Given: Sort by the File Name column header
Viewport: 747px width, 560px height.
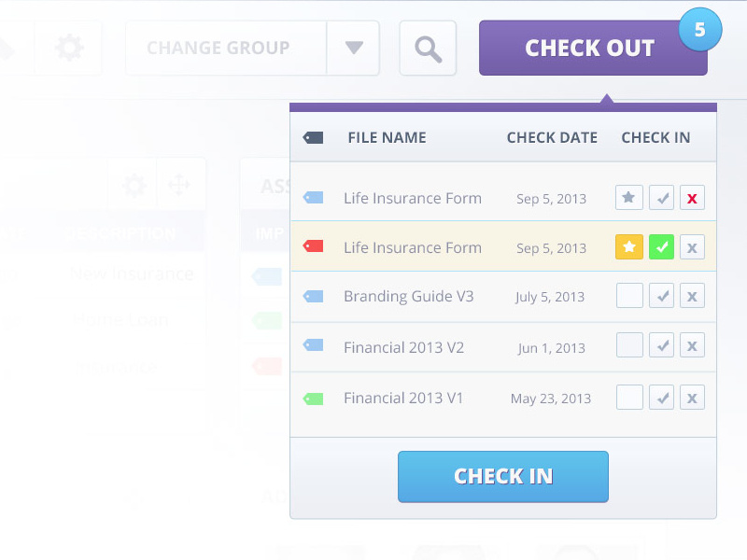Looking at the screenshot, I should coord(387,137).
